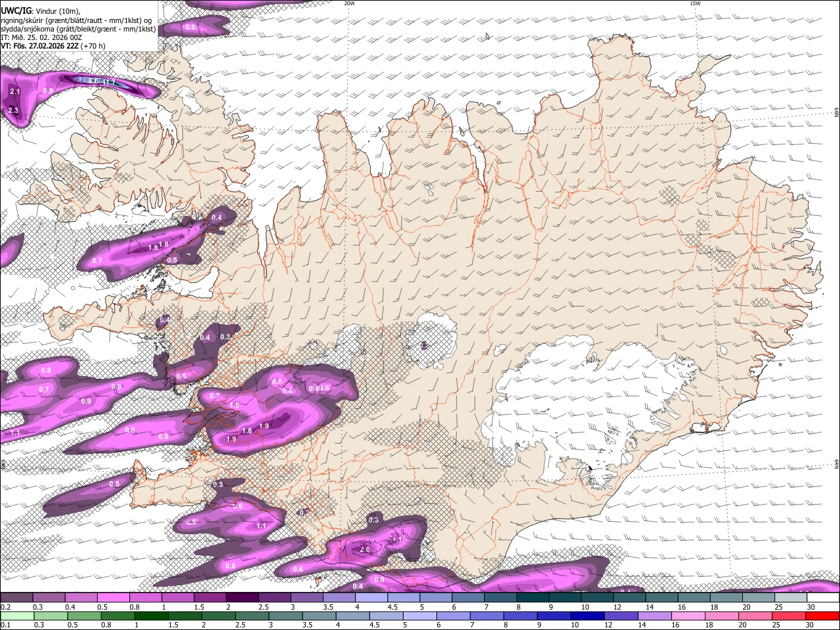The width and height of the screenshot is (840, 630).
Task: Select the white upper legend swatch labeled 30
Action: click(x=823, y=598)
